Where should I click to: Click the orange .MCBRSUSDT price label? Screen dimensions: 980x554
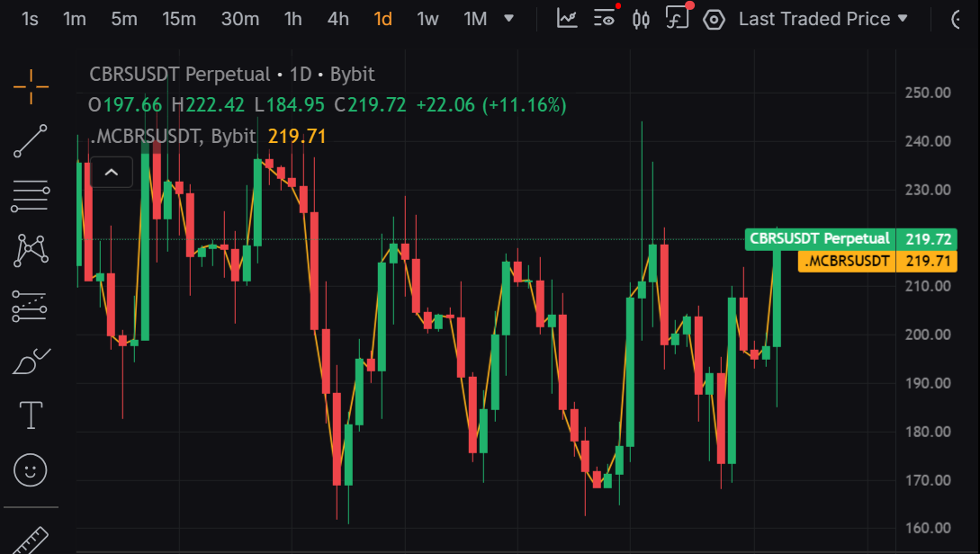(x=846, y=261)
